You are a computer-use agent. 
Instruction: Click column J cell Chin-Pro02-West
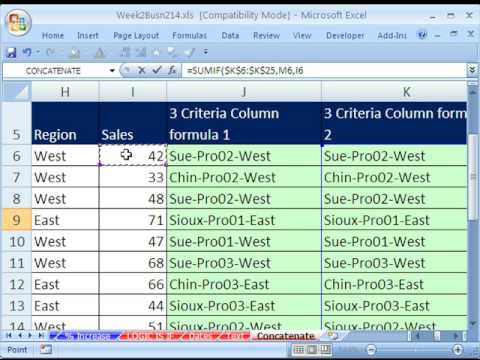[x=244, y=177]
